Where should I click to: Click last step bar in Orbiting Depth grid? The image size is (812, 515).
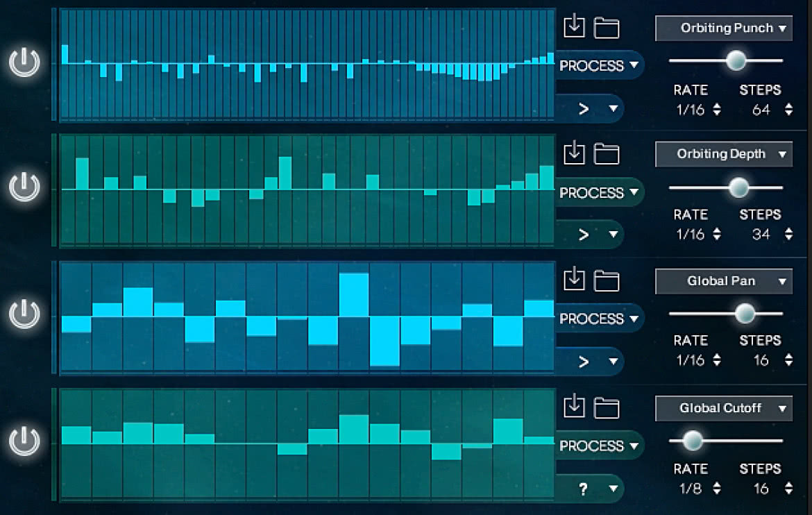547,177
